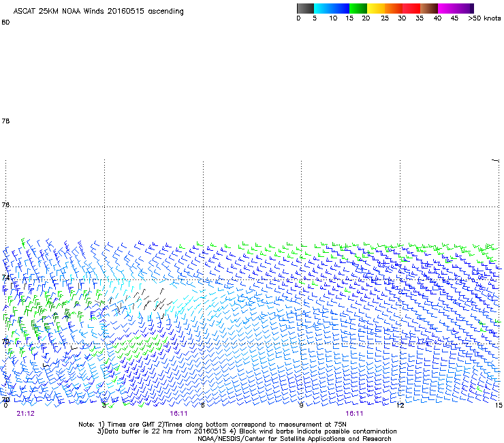Click the '25' label under the color legend
Viewport: 504px width, 443px height.
point(385,18)
